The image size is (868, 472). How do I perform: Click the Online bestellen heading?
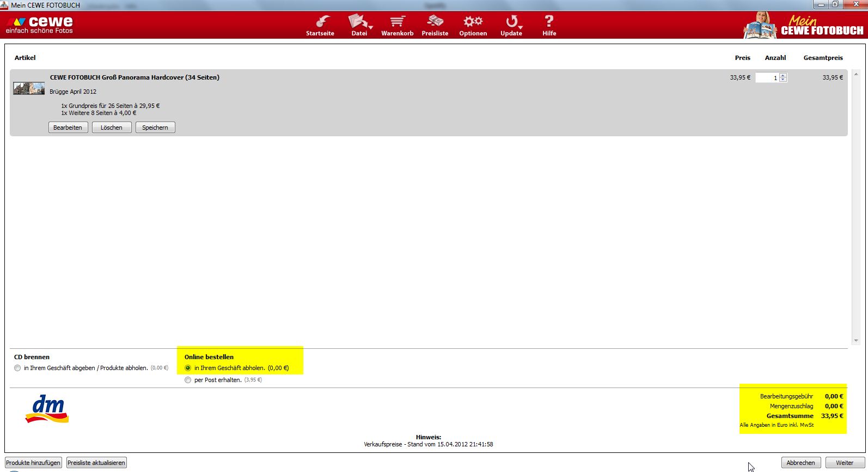tap(209, 357)
